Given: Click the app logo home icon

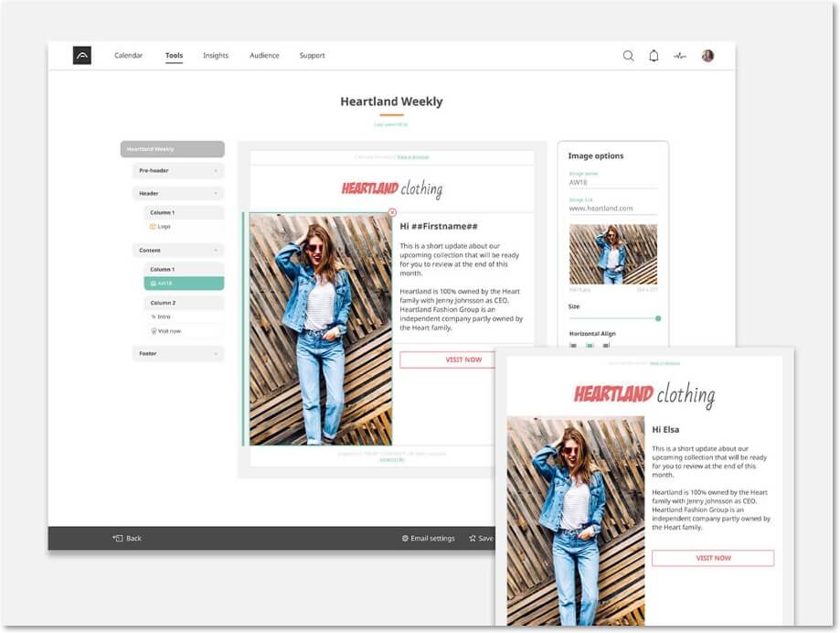Looking at the screenshot, I should [x=82, y=55].
